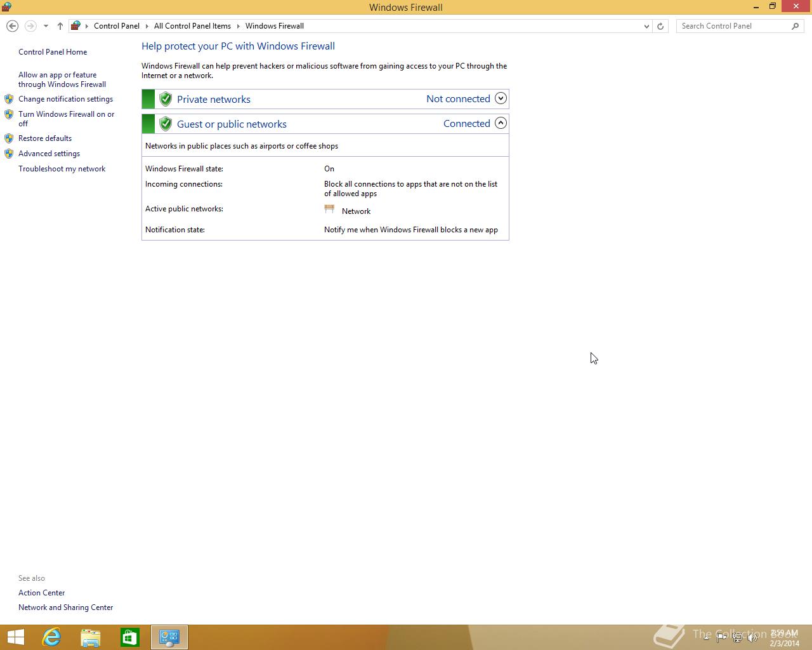Open Advanced settings link
This screenshot has width=812, height=650.
(49, 154)
